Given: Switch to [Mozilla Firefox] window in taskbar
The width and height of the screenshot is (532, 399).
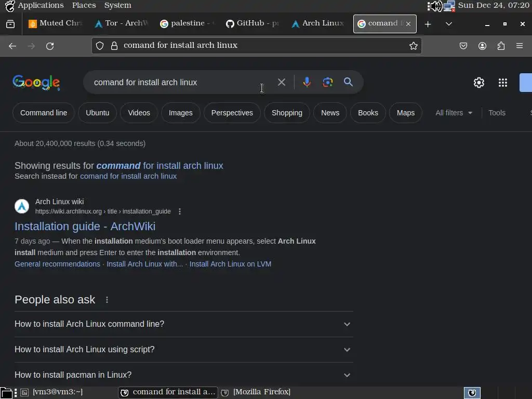Looking at the screenshot, I should (256, 392).
